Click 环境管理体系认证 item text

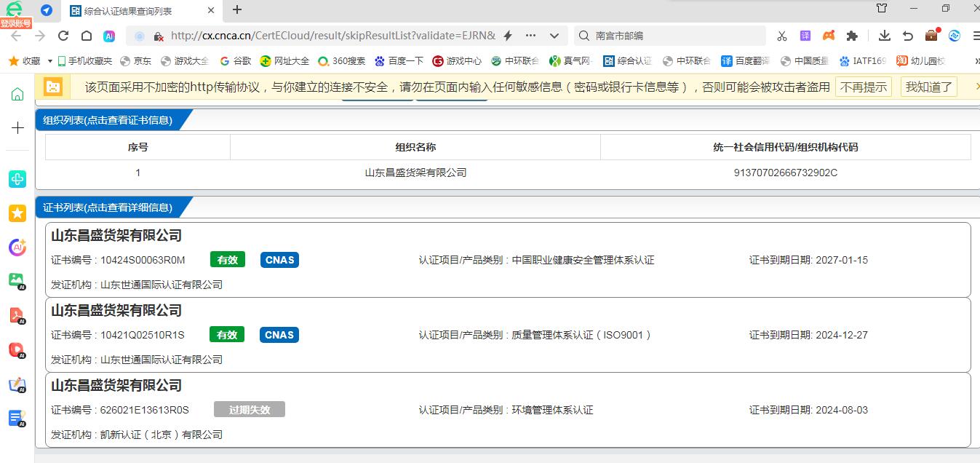tap(553, 410)
